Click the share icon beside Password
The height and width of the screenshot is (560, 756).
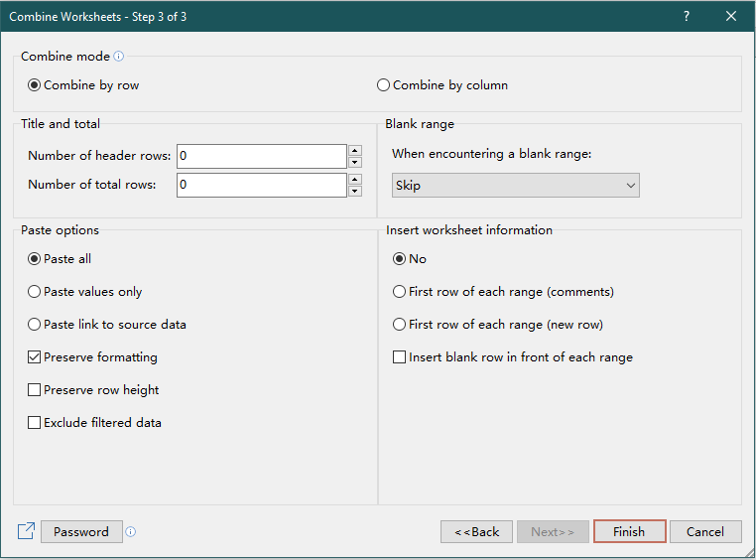coord(26,531)
